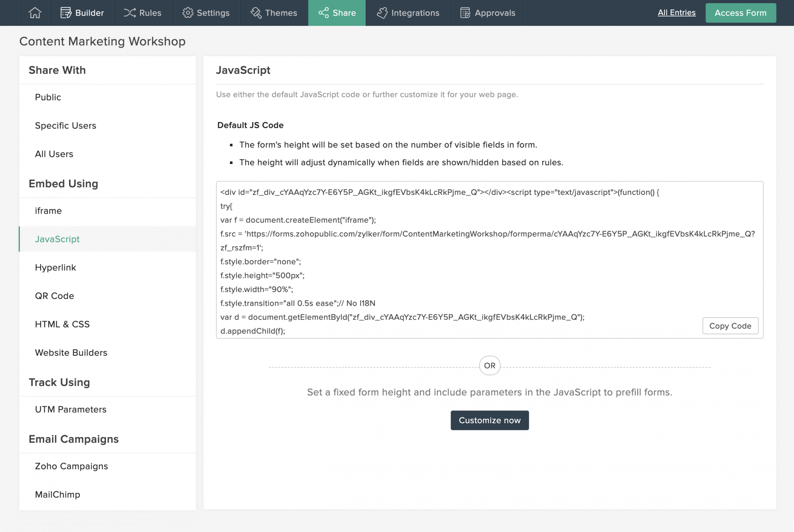Viewport: 794px width, 532px height.
Task: Click the Rules shuffle icon
Action: [x=129, y=13]
